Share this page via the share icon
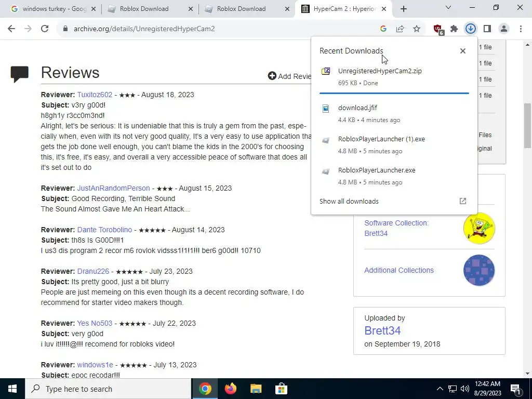This screenshot has height=399, width=532. click(400, 29)
